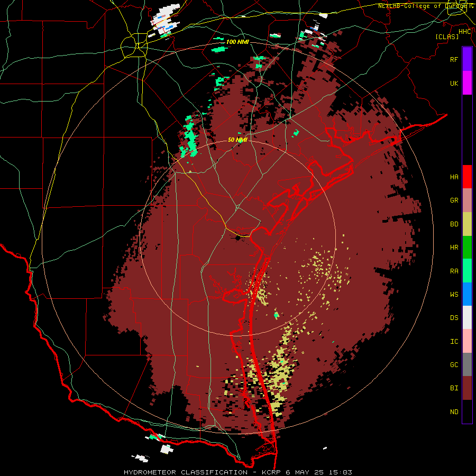Select the yellow BD legend swatch
Screen dimensions: 476x476
point(467,224)
